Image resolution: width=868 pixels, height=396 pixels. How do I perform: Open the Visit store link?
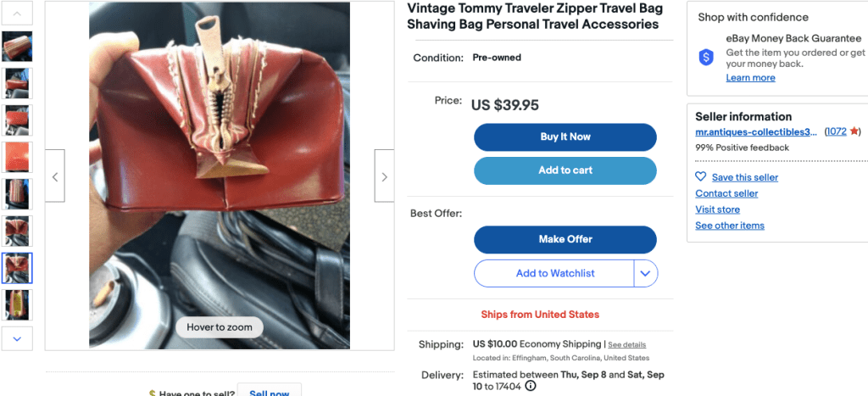tap(717, 209)
